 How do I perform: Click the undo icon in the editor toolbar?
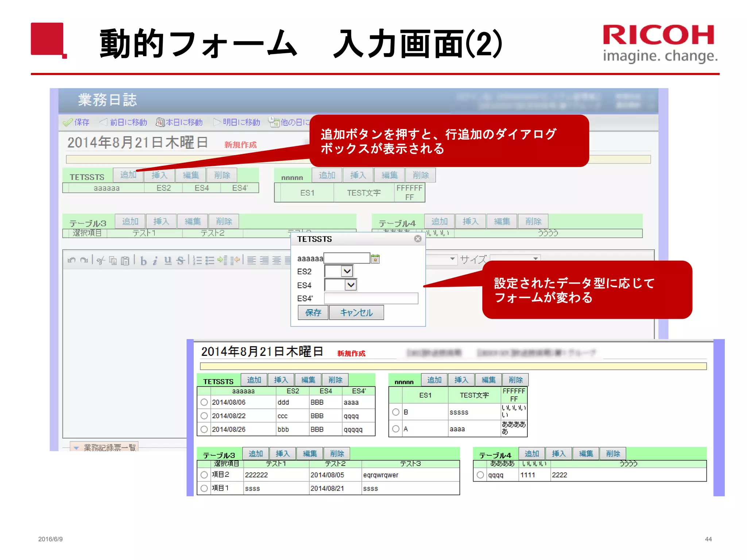pos(71,260)
